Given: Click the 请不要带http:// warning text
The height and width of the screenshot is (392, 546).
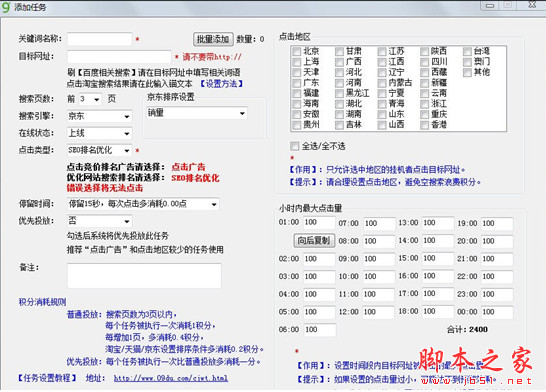Looking at the screenshot, I should pyautogui.click(x=212, y=57).
